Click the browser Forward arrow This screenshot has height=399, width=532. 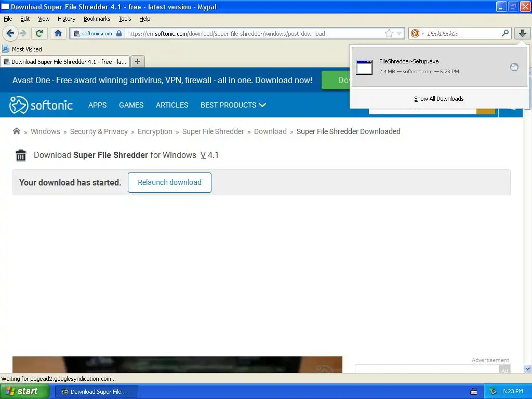point(23,33)
